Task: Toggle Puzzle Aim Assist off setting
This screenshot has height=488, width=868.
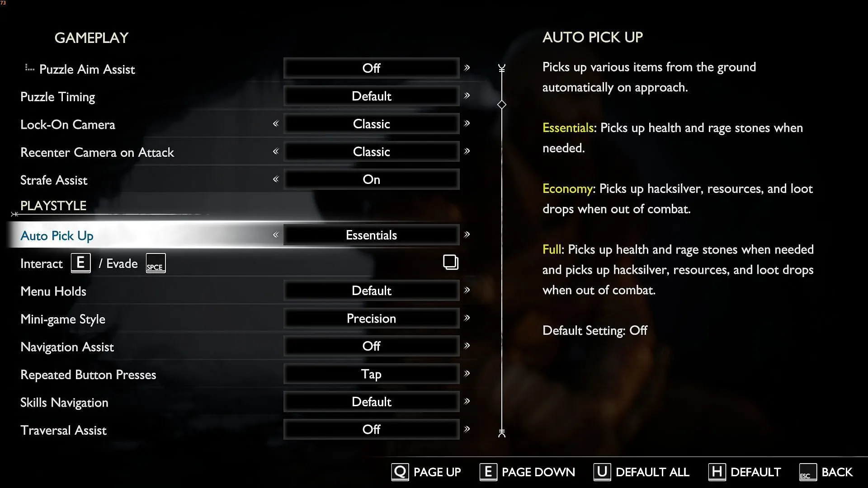Action: [371, 68]
